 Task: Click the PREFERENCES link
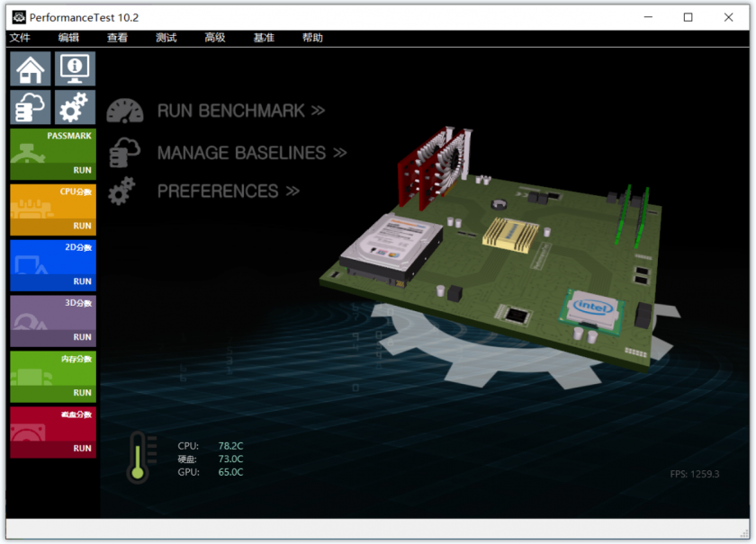228,192
